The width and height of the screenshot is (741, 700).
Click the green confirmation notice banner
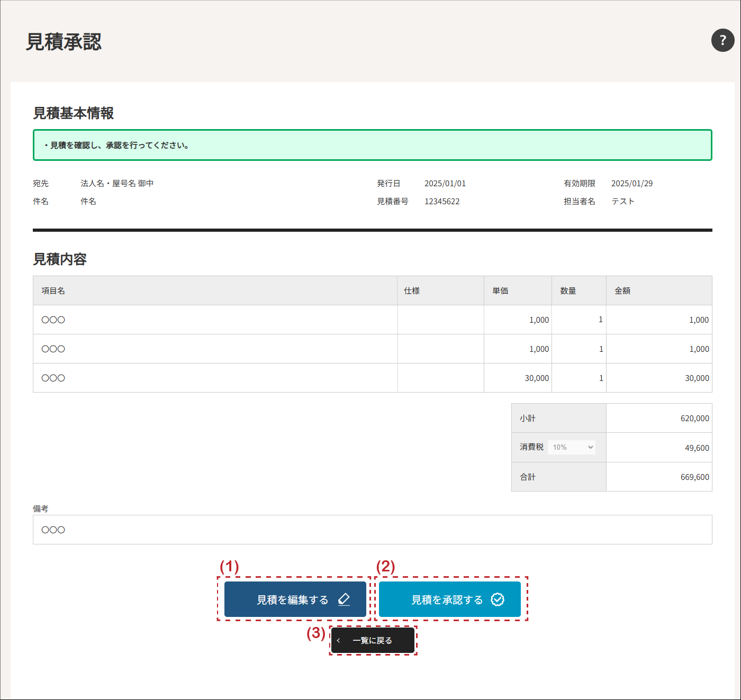372,145
